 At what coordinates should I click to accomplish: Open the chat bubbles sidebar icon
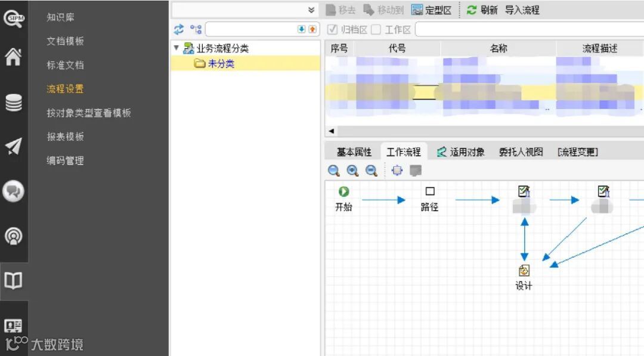pos(14,191)
